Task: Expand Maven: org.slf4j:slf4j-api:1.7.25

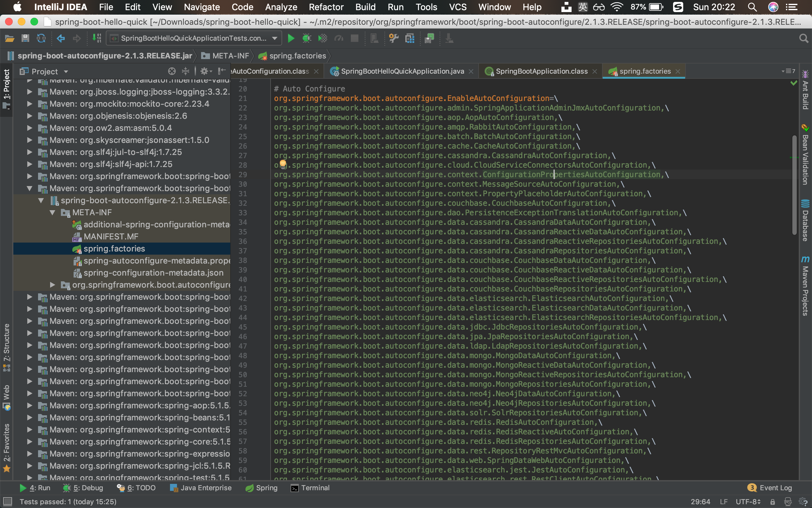Action: point(29,164)
